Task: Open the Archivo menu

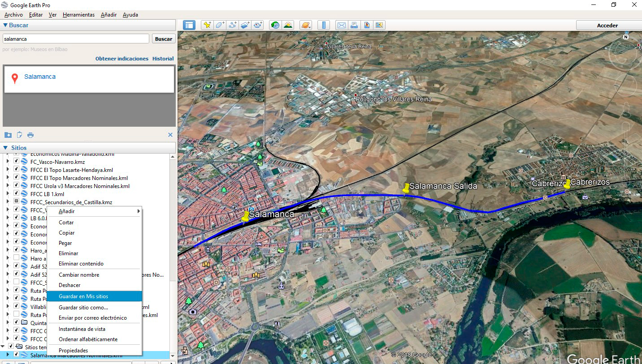Action: (13, 15)
